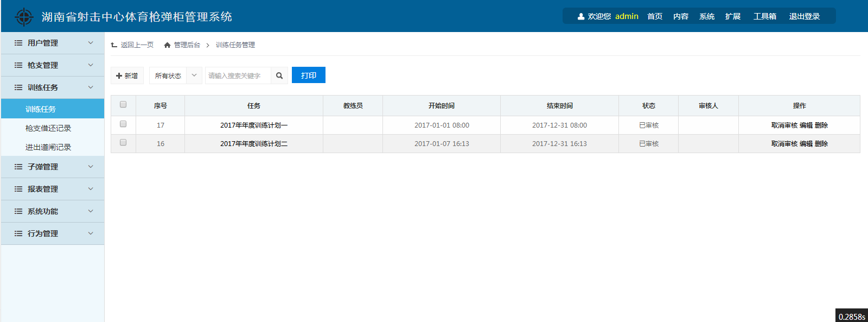Screen dimensions: 868x322
Task: Click the search keyword input field
Action: [x=238, y=75]
